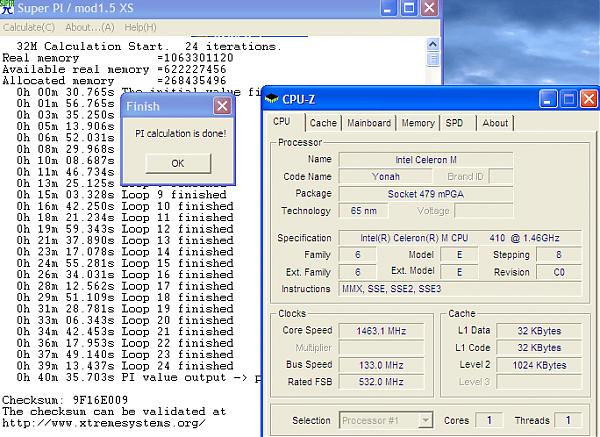The height and width of the screenshot is (437, 600).
Task: Click OK in the Finish dialog
Action: [178, 163]
